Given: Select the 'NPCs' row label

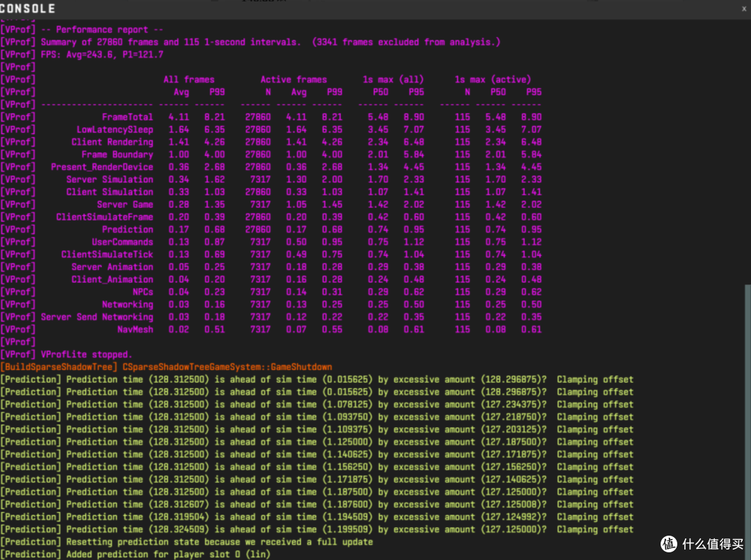Looking at the screenshot, I should pos(143,291).
